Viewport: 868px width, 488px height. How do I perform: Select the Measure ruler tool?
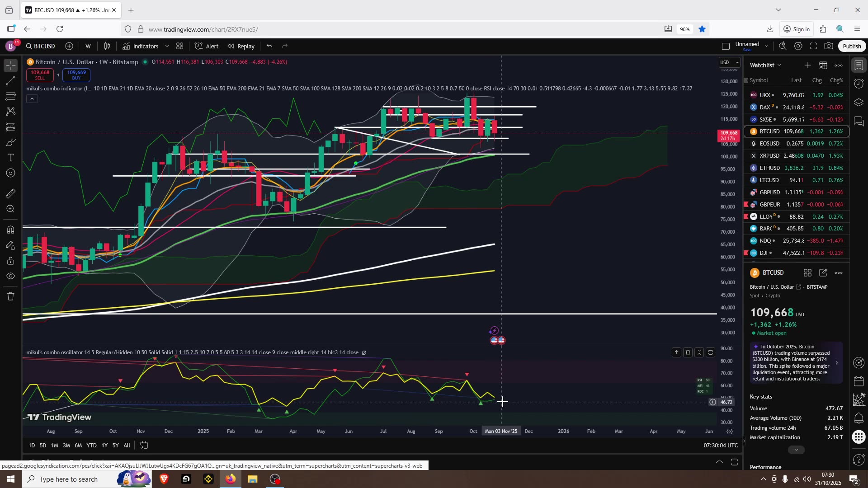click(10, 193)
